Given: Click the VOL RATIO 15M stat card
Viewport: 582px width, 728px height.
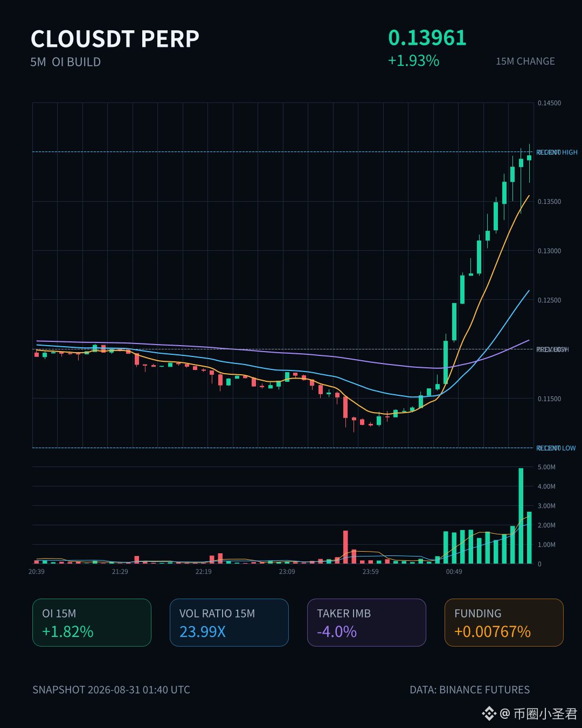Looking at the screenshot, I should click(229, 622).
